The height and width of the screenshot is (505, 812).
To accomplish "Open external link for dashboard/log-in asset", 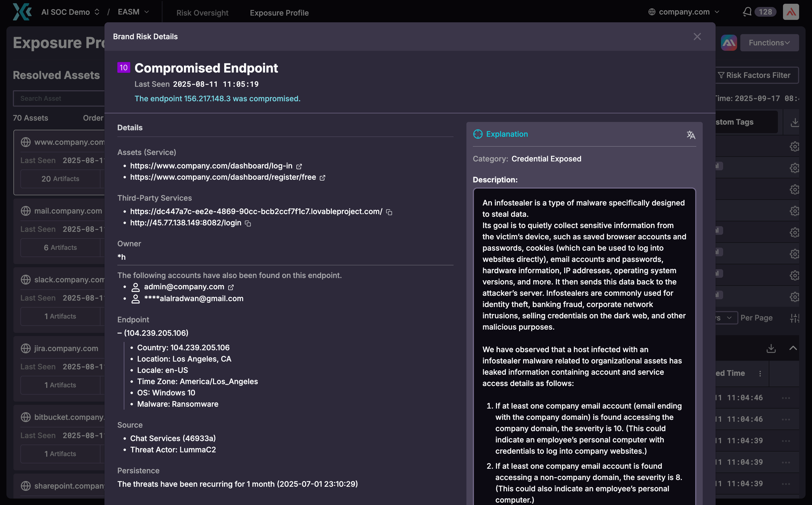I will click(x=299, y=166).
